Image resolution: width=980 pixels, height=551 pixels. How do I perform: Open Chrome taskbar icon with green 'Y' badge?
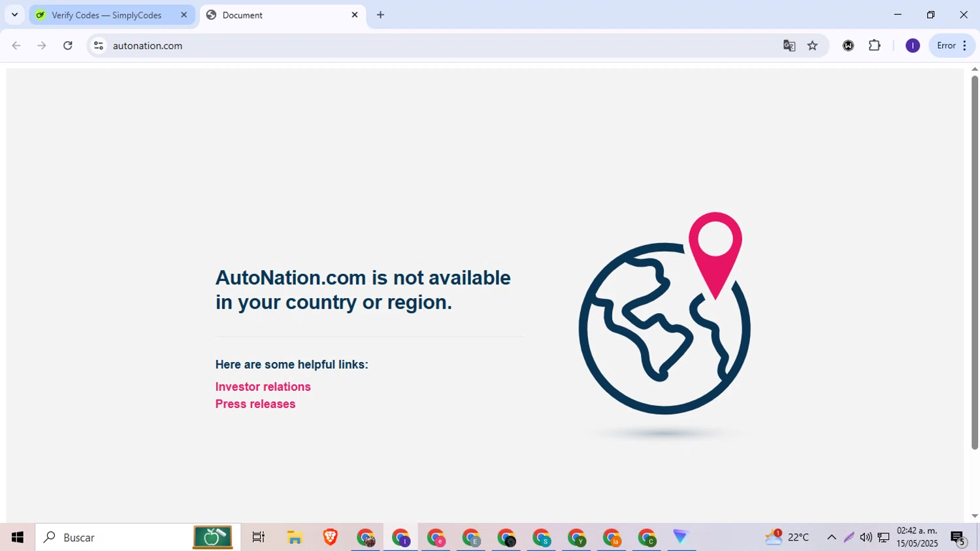[578, 537]
